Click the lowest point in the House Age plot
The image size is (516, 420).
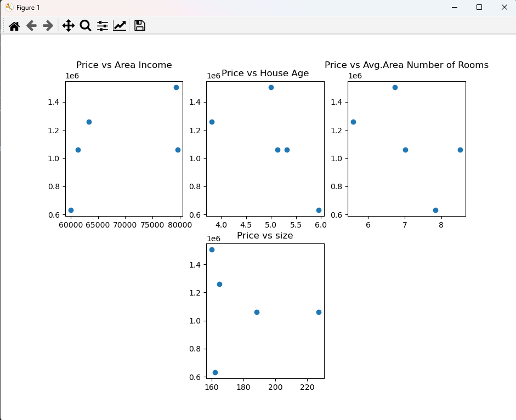pyautogui.click(x=319, y=211)
